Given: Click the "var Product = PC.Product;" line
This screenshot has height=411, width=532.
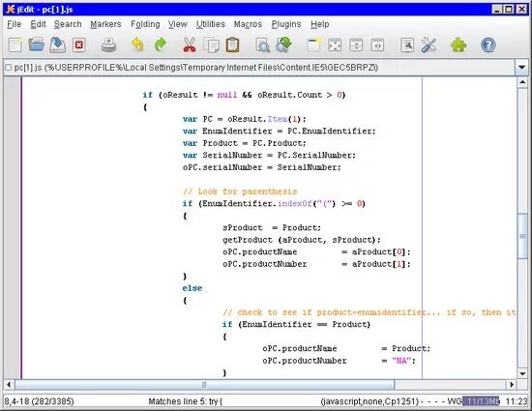Looking at the screenshot, I should (x=245, y=143).
